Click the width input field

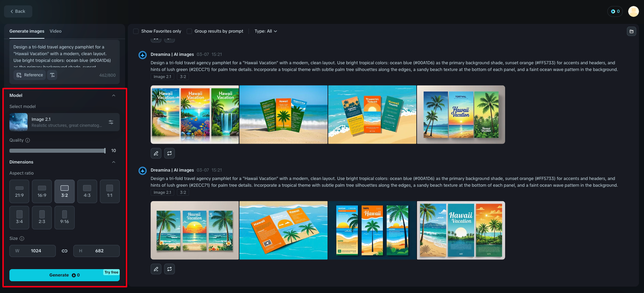33,251
